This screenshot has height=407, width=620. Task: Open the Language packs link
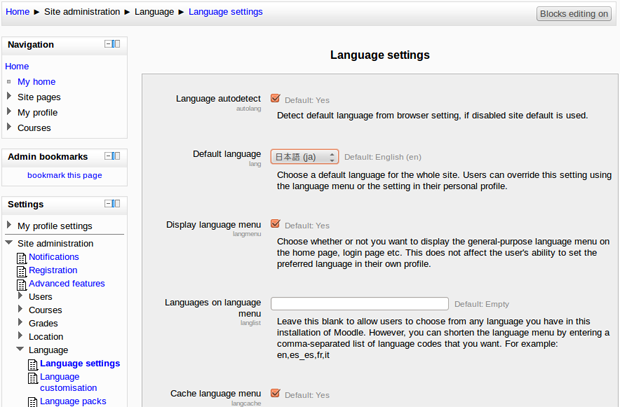tap(73, 401)
